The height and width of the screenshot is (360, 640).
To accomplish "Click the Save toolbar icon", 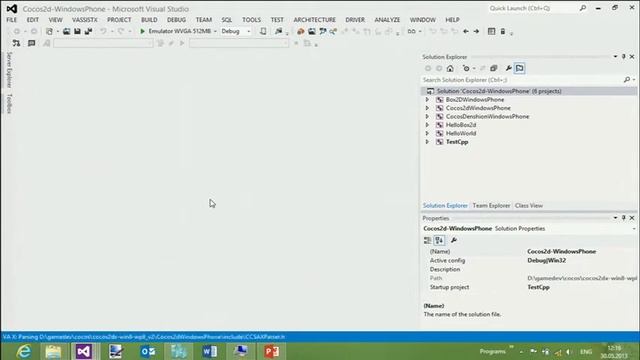I will click(x=77, y=31).
